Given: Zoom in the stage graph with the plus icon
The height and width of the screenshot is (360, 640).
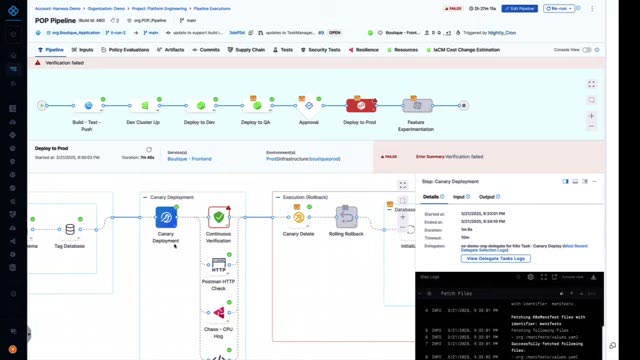Looking at the screenshot, I should click(591, 116).
